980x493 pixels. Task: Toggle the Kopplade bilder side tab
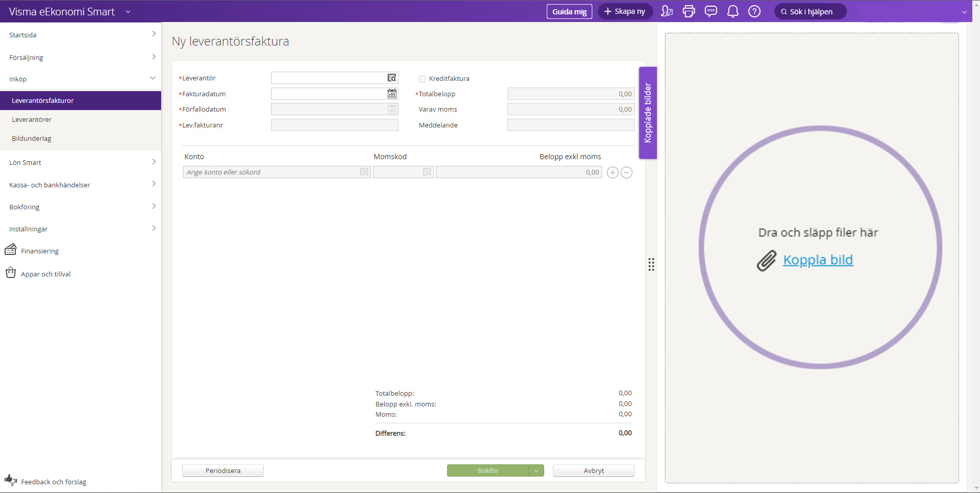pyautogui.click(x=648, y=113)
